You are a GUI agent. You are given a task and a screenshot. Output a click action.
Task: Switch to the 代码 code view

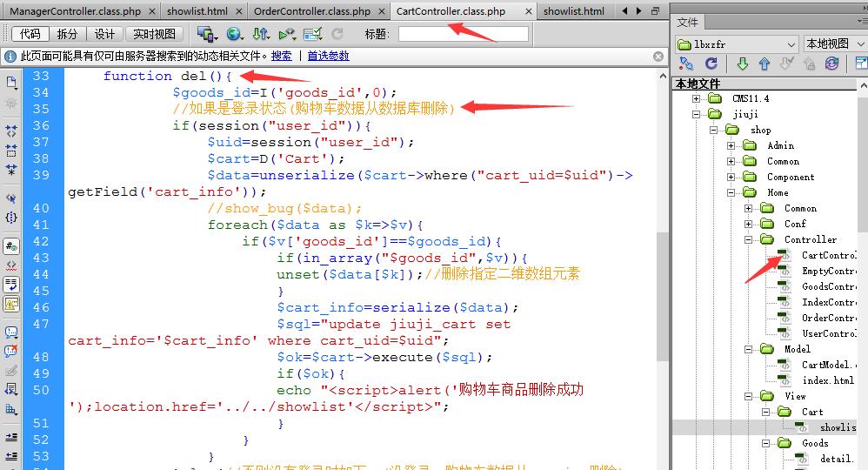point(30,34)
